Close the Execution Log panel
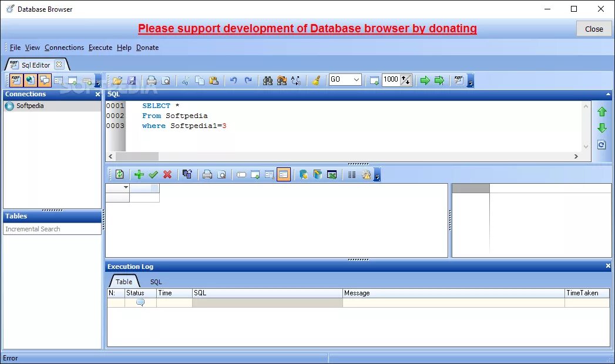 [x=608, y=266]
